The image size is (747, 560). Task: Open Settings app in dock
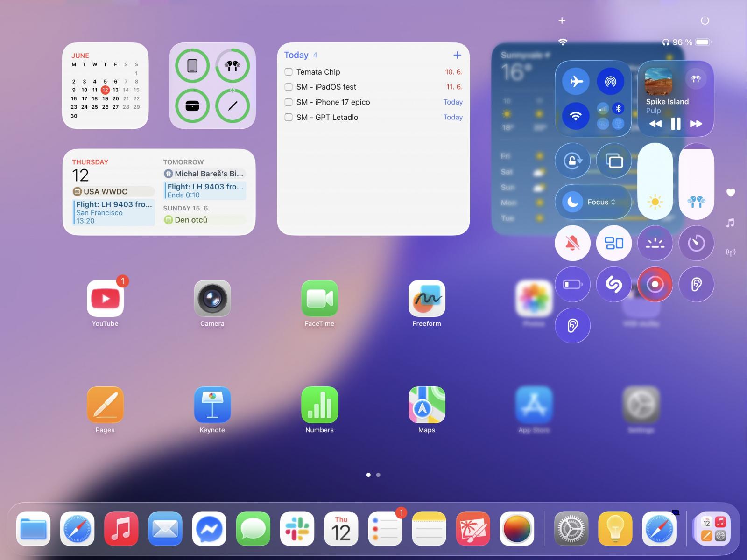571,529
